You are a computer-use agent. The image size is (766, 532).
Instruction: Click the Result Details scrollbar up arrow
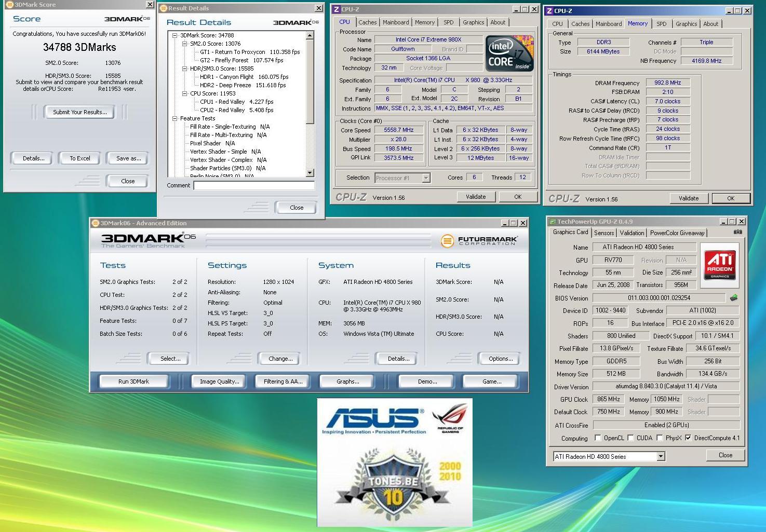point(310,36)
